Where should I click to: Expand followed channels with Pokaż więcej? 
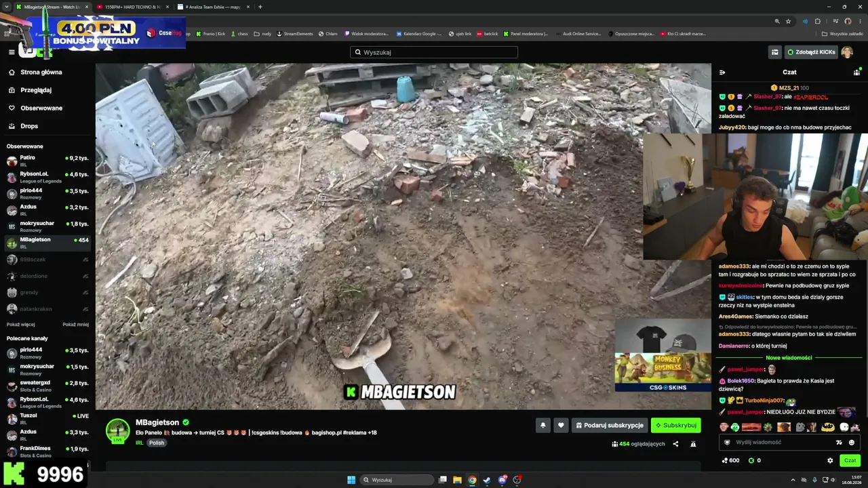pos(20,324)
